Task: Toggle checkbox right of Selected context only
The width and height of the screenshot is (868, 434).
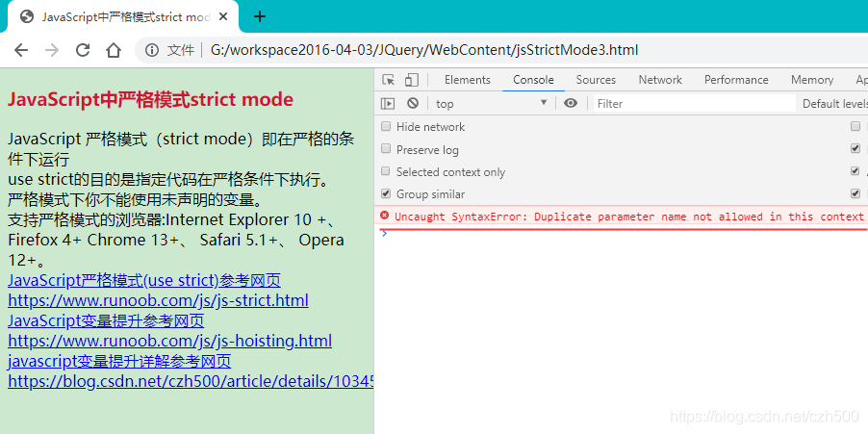Action: (855, 171)
